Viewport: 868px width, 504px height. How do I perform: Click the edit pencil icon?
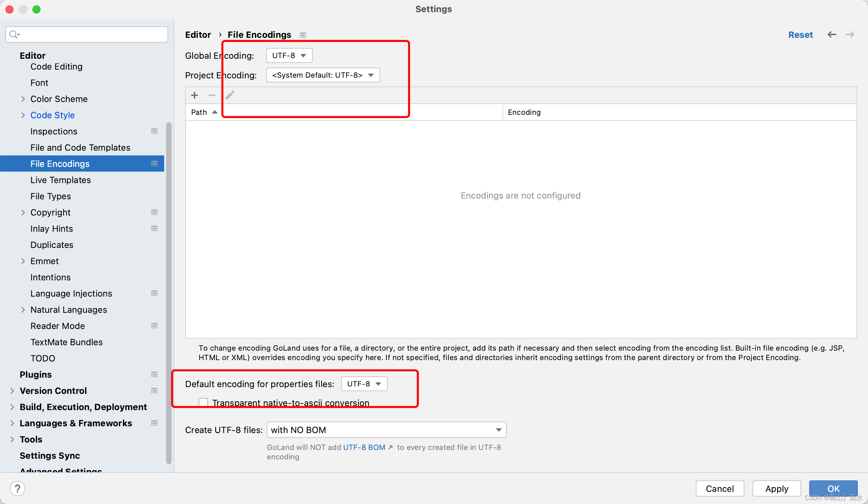coord(230,95)
